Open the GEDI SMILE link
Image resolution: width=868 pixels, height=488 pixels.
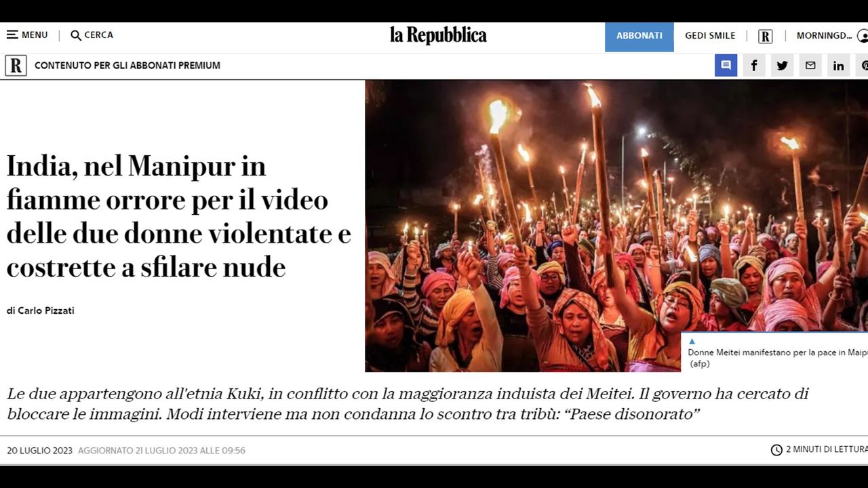click(x=710, y=36)
